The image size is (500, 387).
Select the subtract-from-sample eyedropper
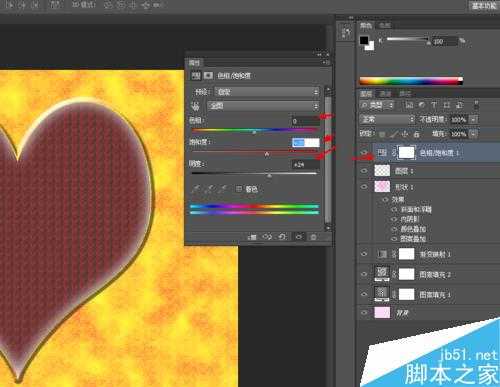click(x=223, y=190)
